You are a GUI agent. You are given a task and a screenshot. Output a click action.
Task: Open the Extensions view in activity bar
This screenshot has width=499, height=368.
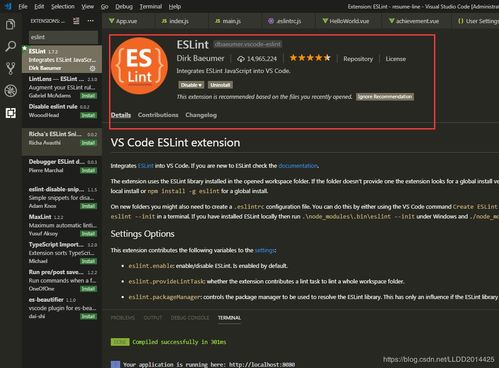point(10,113)
